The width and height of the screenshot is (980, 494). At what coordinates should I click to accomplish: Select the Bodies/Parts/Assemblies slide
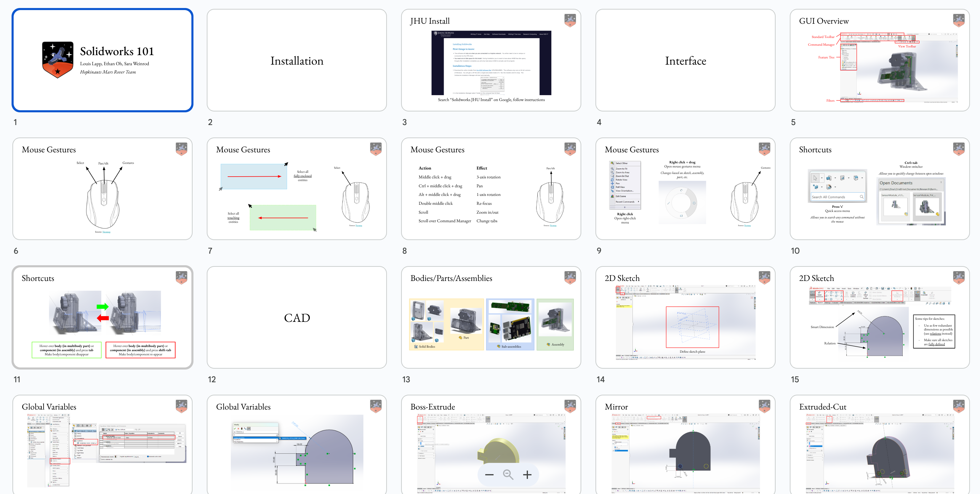pyautogui.click(x=491, y=317)
